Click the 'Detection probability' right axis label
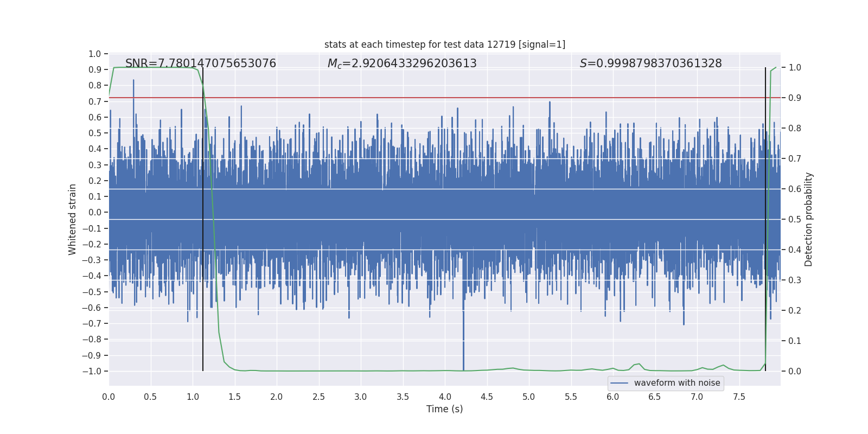Image resolution: width=868 pixels, height=434 pixels. [x=809, y=219]
